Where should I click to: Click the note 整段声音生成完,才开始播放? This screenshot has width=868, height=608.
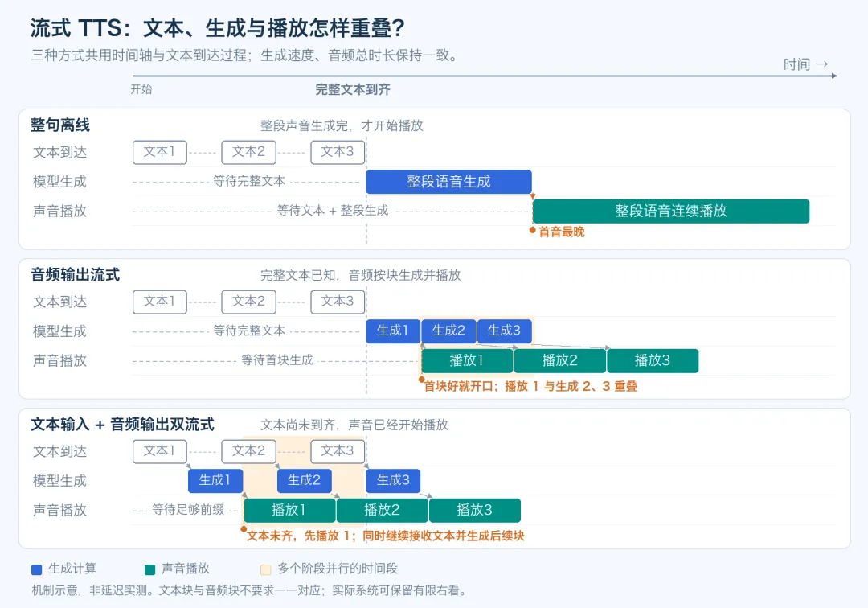tap(342, 125)
